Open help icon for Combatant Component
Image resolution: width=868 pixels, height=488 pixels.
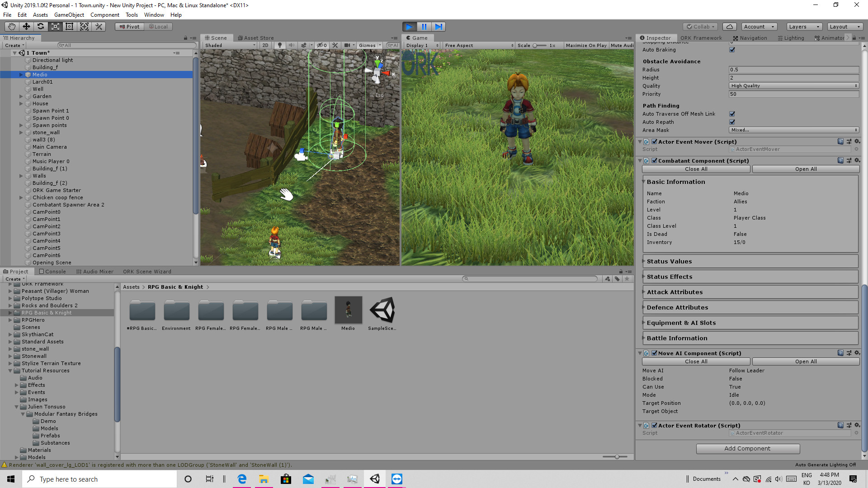pyautogui.click(x=840, y=160)
